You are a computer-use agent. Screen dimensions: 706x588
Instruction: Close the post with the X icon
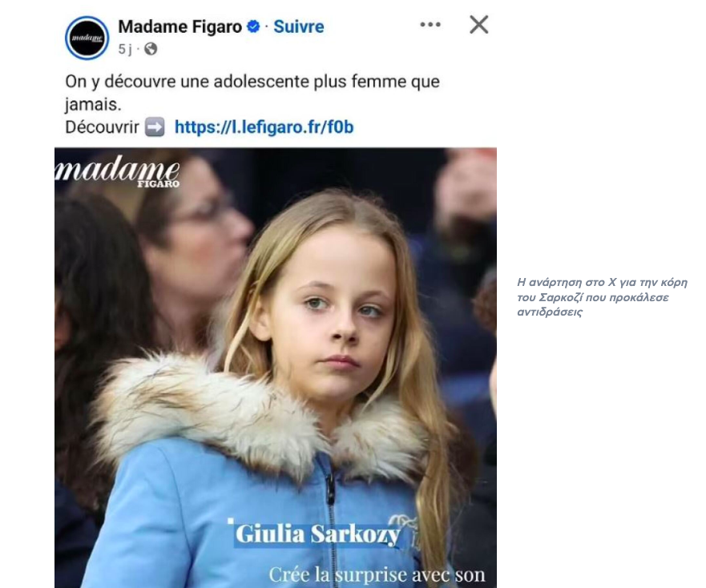pos(478,24)
